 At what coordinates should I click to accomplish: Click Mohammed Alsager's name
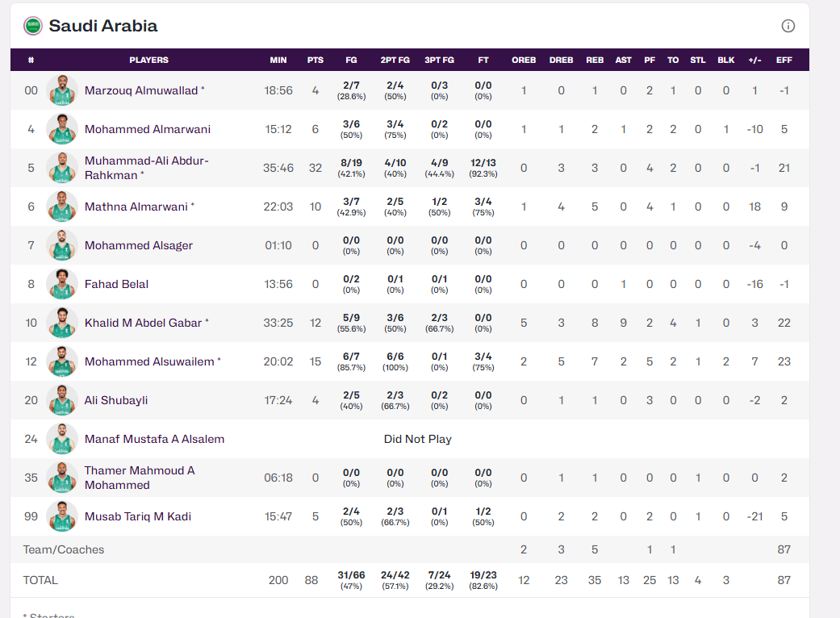(x=139, y=245)
